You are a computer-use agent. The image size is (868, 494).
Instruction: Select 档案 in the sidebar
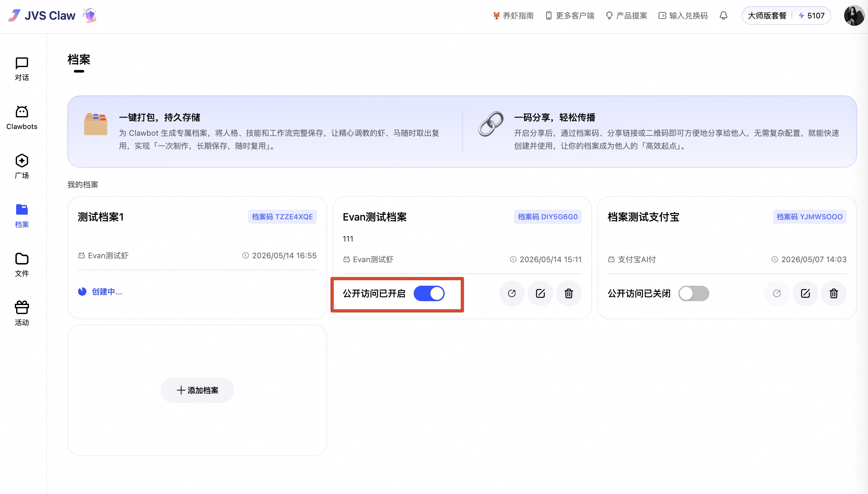[x=22, y=216]
